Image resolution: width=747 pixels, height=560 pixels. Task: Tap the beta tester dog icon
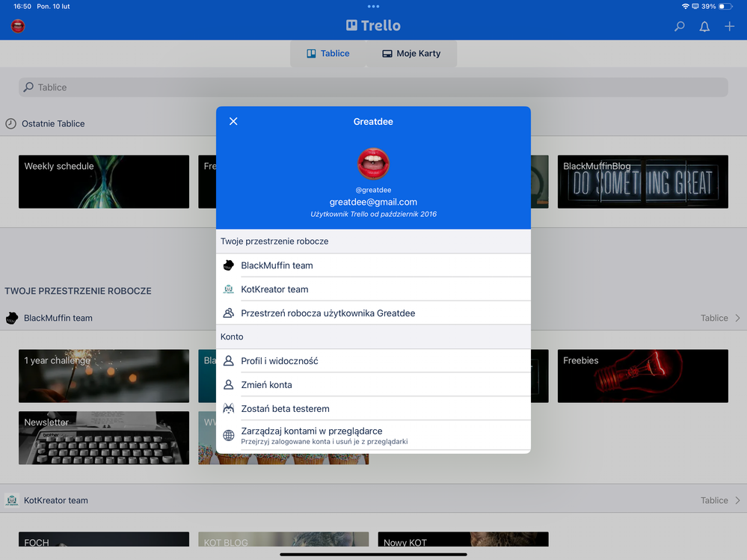(x=229, y=408)
